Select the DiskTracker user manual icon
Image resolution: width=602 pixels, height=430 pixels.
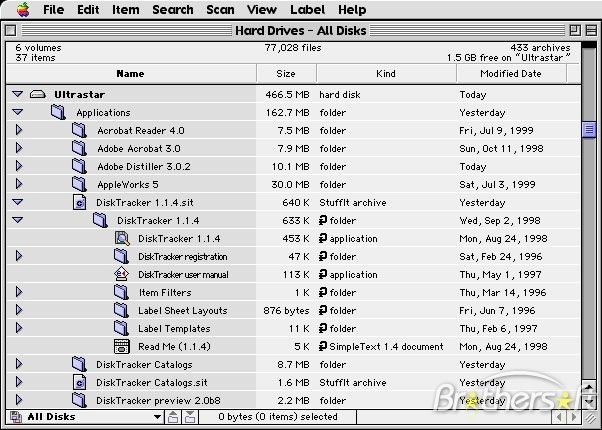[122, 274]
